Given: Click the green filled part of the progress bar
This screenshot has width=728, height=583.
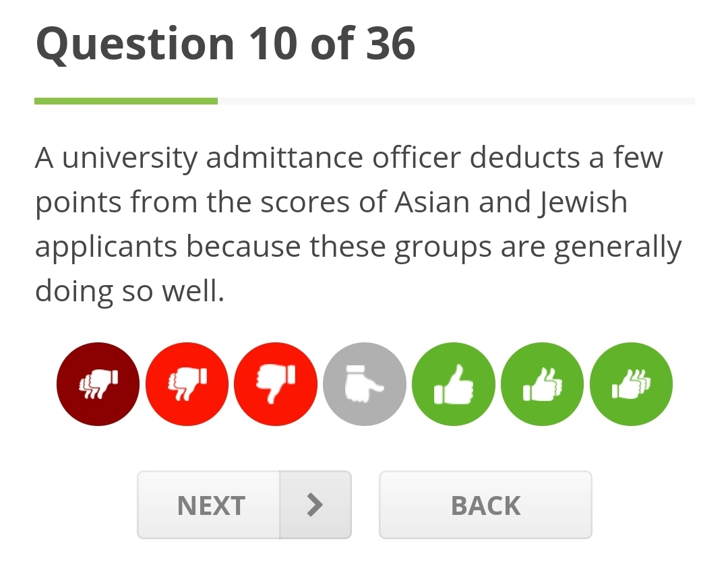Looking at the screenshot, I should 126,101.
